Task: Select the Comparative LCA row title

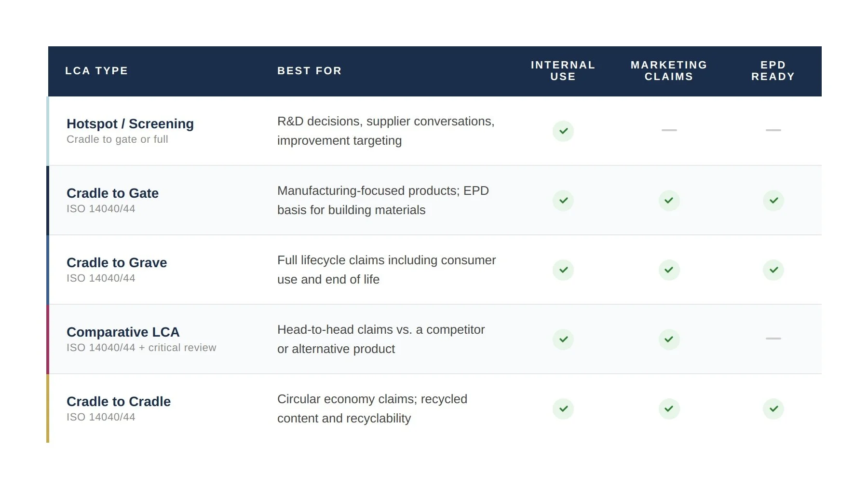Action: coord(123,332)
